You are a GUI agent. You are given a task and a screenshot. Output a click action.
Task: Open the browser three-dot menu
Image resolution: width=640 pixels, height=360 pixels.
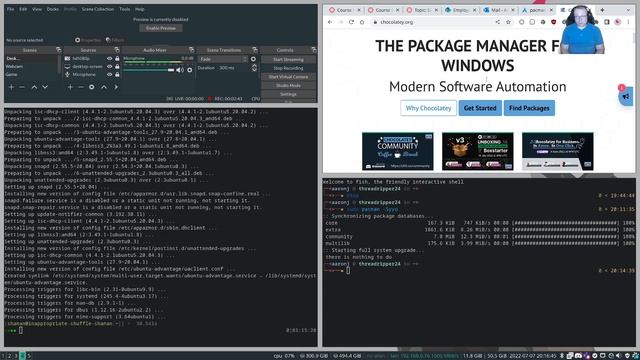pyautogui.click(x=629, y=22)
